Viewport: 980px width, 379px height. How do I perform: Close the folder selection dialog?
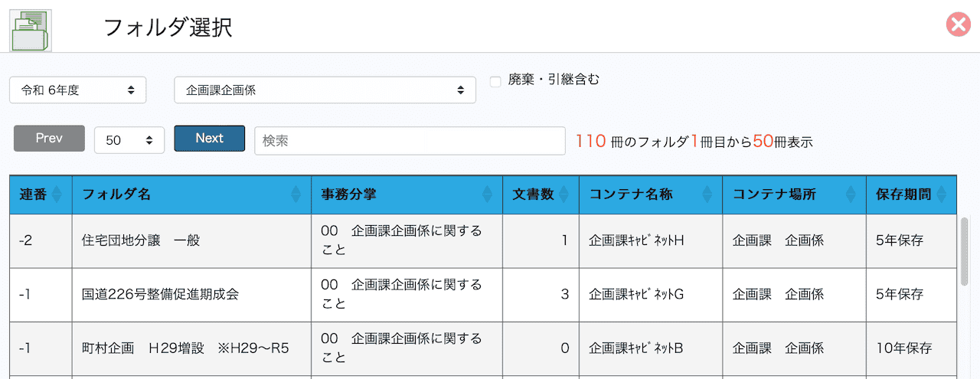click(958, 25)
